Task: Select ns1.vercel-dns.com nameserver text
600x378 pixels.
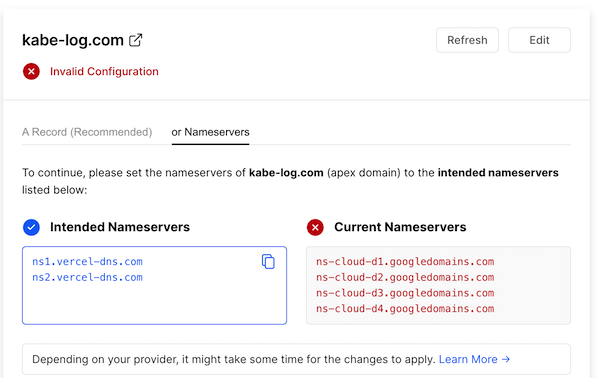Action: 87,262
